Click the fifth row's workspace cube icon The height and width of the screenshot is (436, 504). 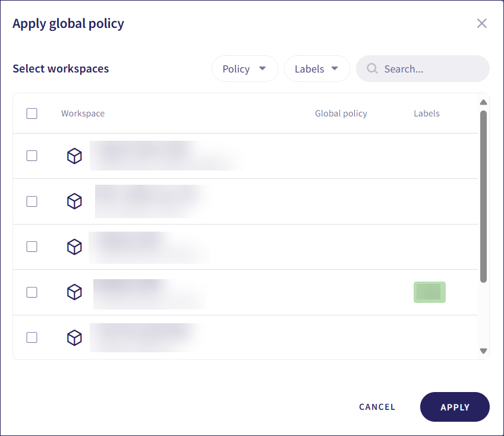pyautogui.click(x=74, y=337)
